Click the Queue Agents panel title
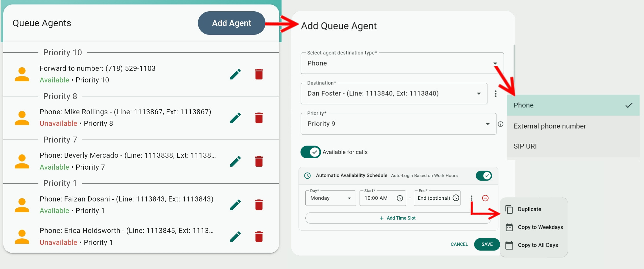Screen dimensions: 644x269 [42, 23]
